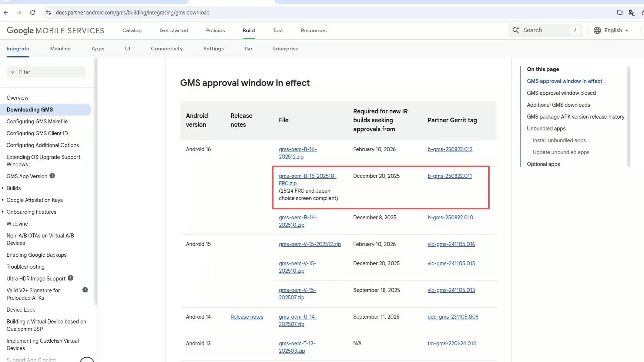Open the Test menu
This screenshot has height=362, width=644.
(x=278, y=30)
